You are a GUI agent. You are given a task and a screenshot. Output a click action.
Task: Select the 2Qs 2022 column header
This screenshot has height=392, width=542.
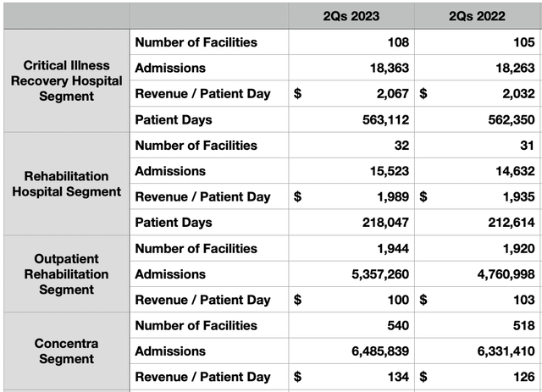pyautogui.click(x=478, y=16)
